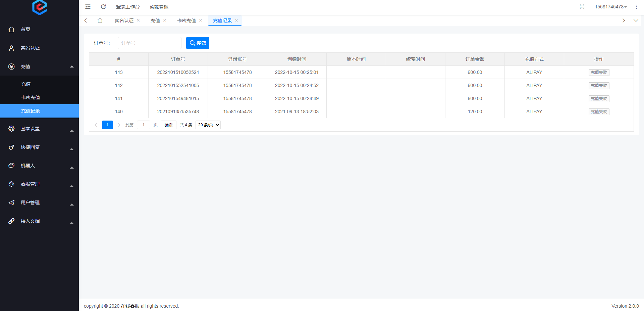Collapse the sidebar with the menu fold icon
This screenshot has height=311, width=644.
click(x=88, y=7)
